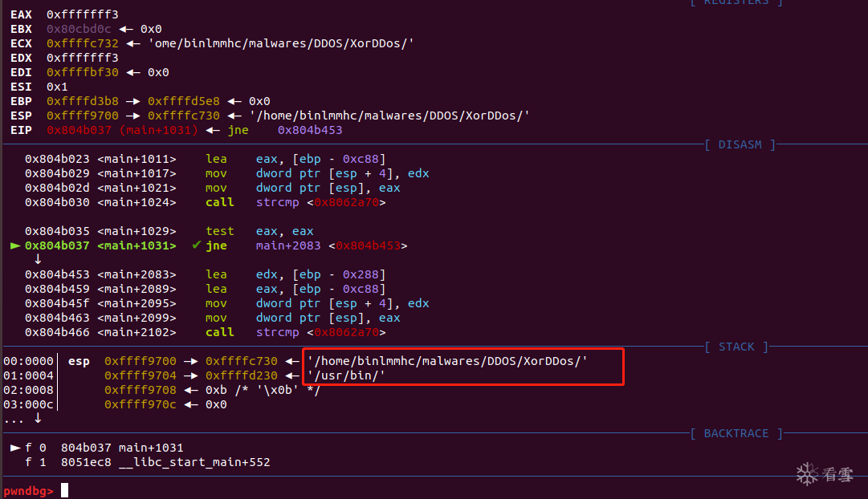Click lea edx instruction at main+2083
Viewport: 868px width, 499px height.
click(x=295, y=274)
